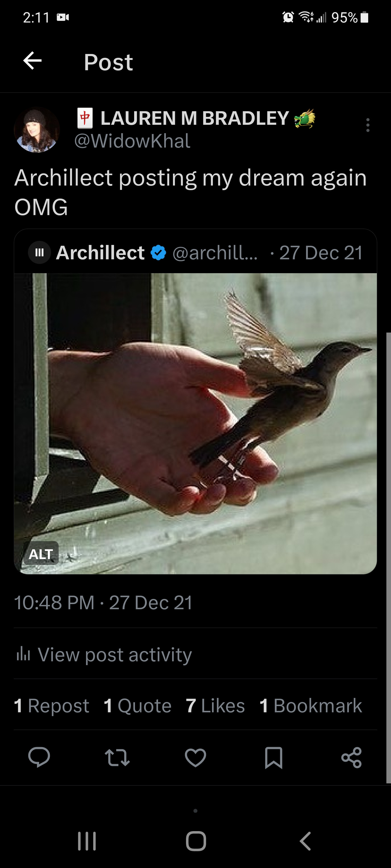The height and width of the screenshot is (868, 391).
Task: Open View post activity
Action: (104, 654)
